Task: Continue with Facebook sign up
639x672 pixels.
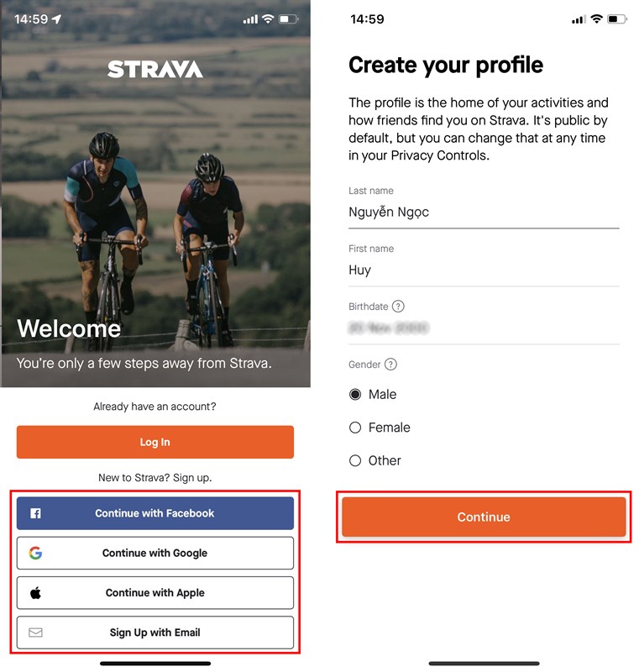Action: tap(155, 513)
